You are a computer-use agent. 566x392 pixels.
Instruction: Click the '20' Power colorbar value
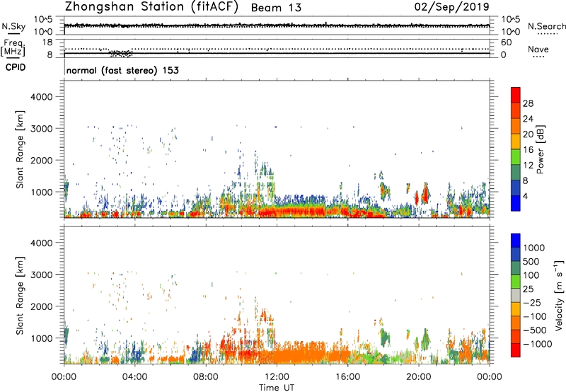(x=528, y=134)
